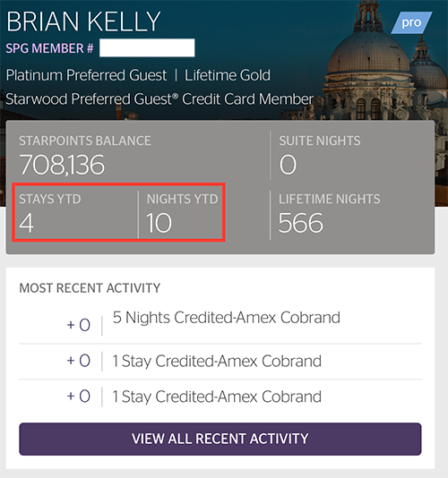Click the +0 beside the last Stay Credited
The image size is (448, 478).
point(79,397)
